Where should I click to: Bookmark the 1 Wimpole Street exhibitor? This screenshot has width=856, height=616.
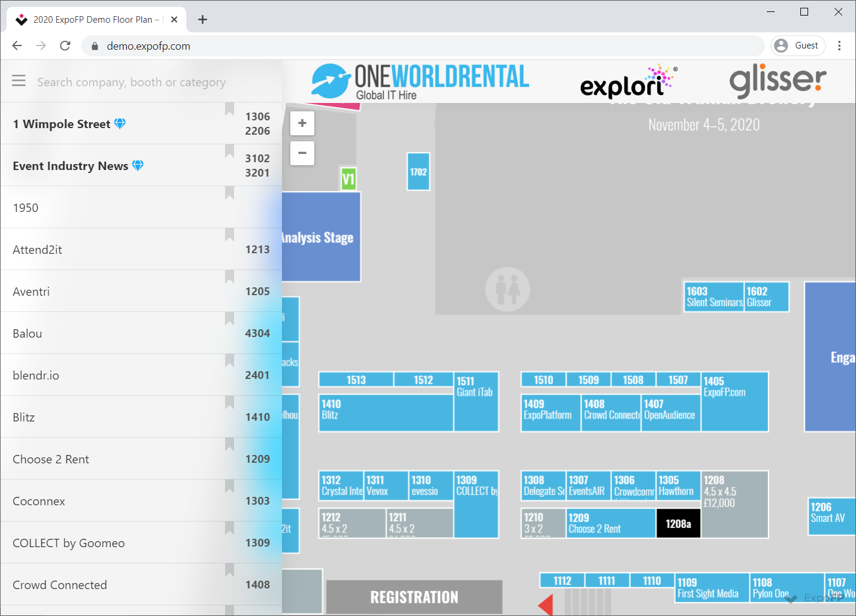pyautogui.click(x=229, y=110)
